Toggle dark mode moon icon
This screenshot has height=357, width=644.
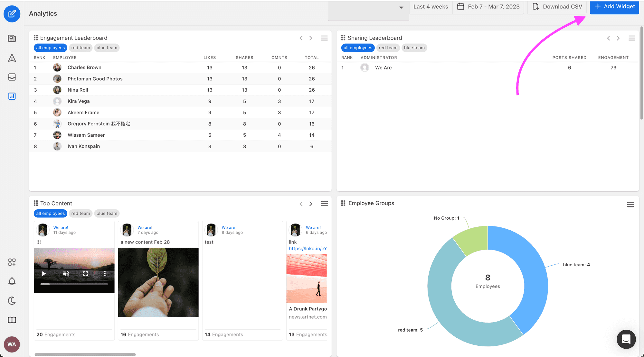tap(12, 301)
